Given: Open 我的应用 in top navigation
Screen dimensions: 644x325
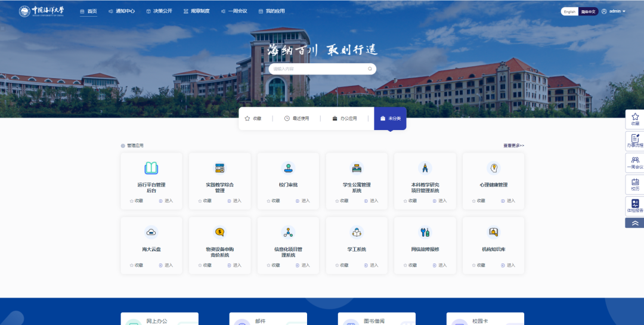Looking at the screenshot, I should point(271,11).
